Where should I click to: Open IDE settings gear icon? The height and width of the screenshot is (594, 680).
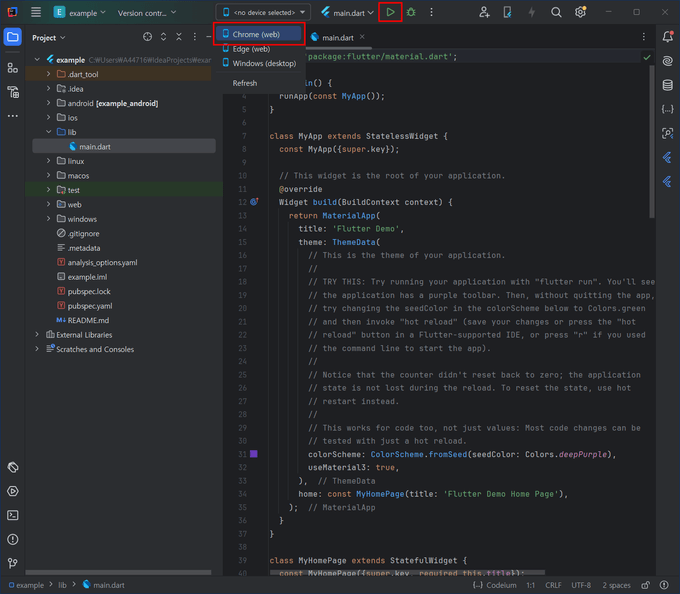point(580,13)
